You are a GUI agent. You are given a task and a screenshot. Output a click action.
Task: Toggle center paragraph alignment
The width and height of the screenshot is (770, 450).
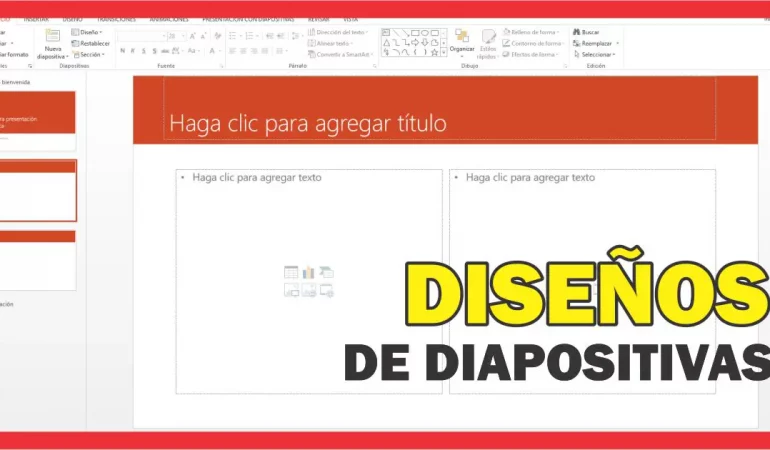point(243,51)
